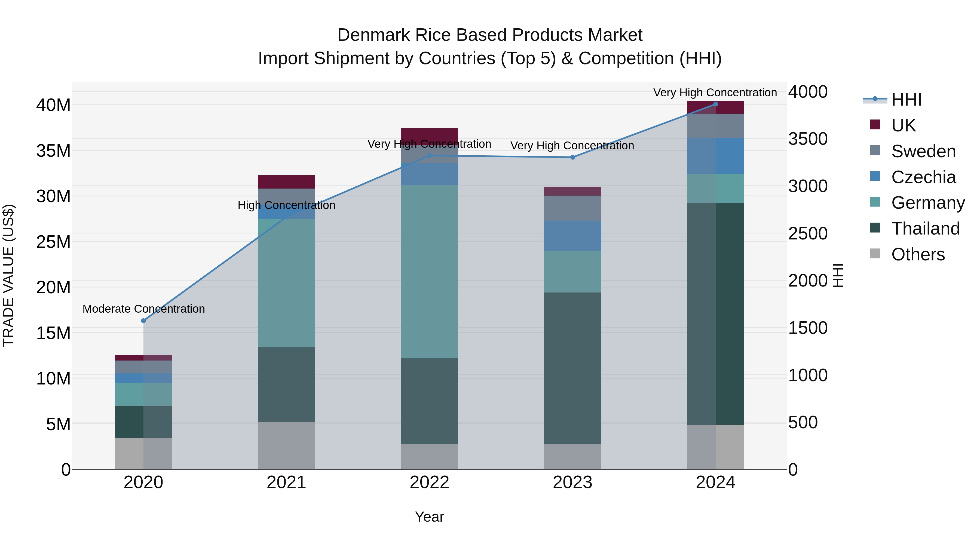Click the Others segment in the 2021 bar

pyautogui.click(x=286, y=446)
